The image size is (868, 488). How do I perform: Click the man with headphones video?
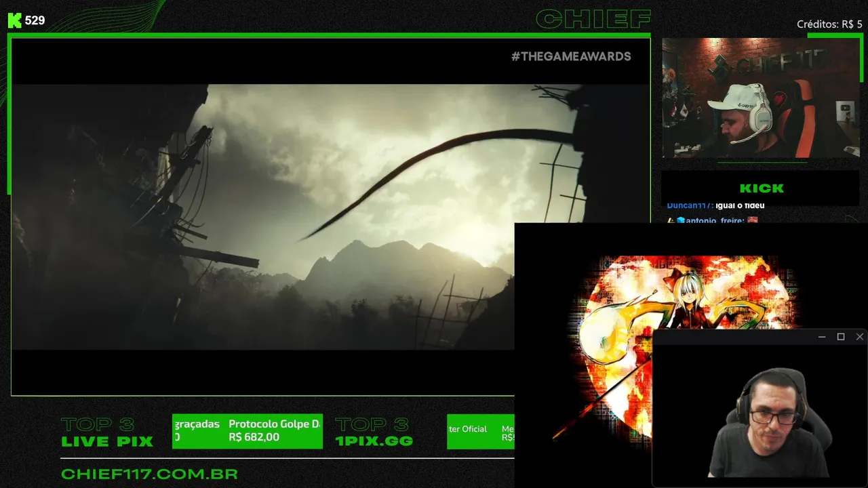coord(760,415)
